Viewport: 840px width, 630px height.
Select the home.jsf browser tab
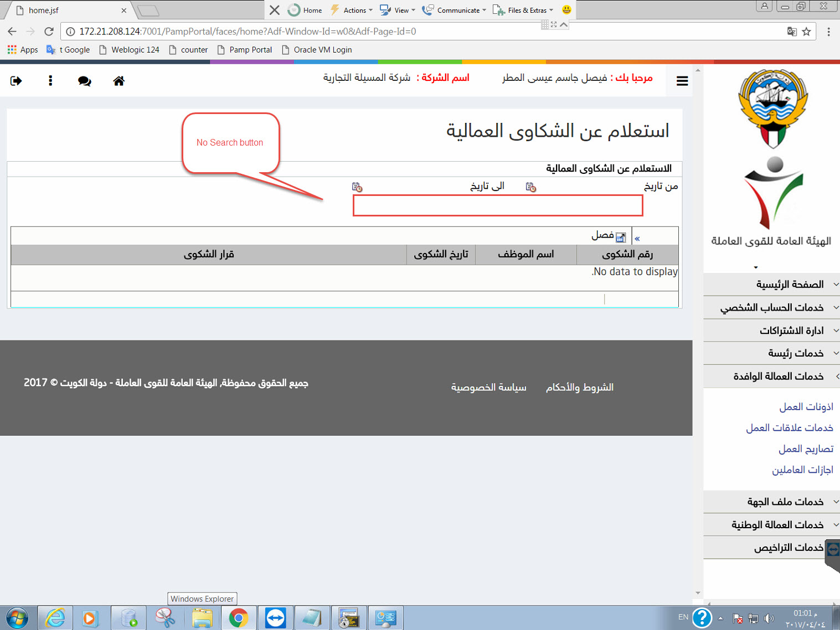pos(69,10)
